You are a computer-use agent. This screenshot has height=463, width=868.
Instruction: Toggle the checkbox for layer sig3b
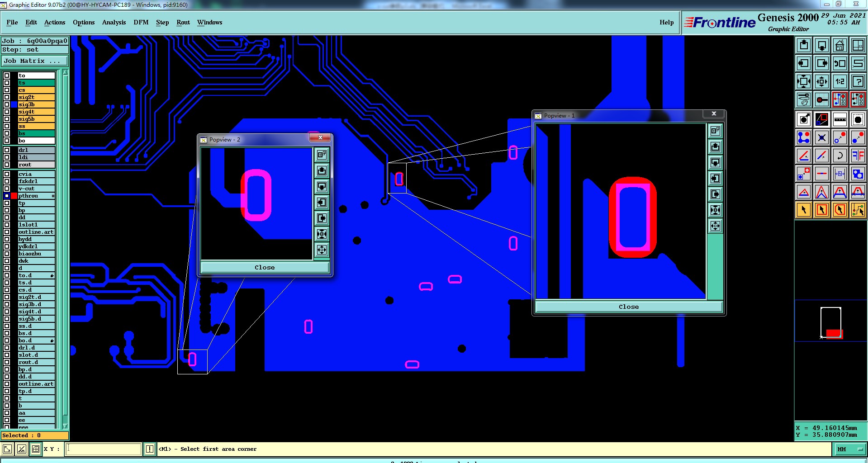7,104
